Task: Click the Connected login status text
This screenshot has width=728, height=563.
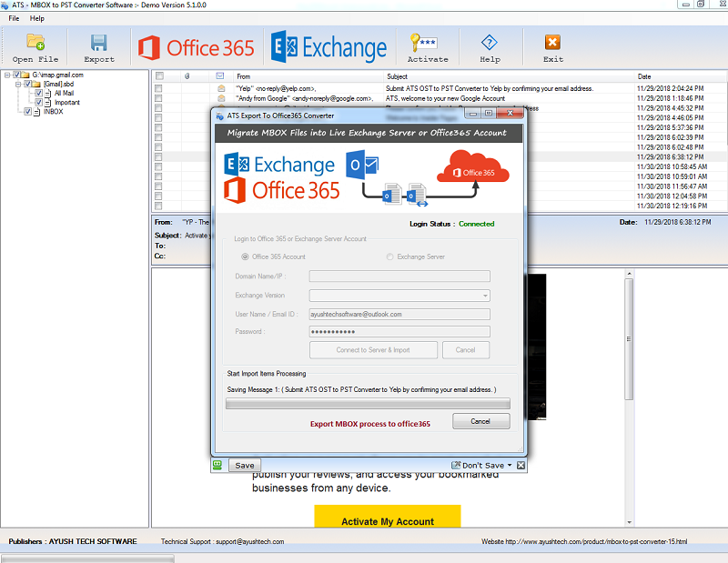Action: (476, 224)
